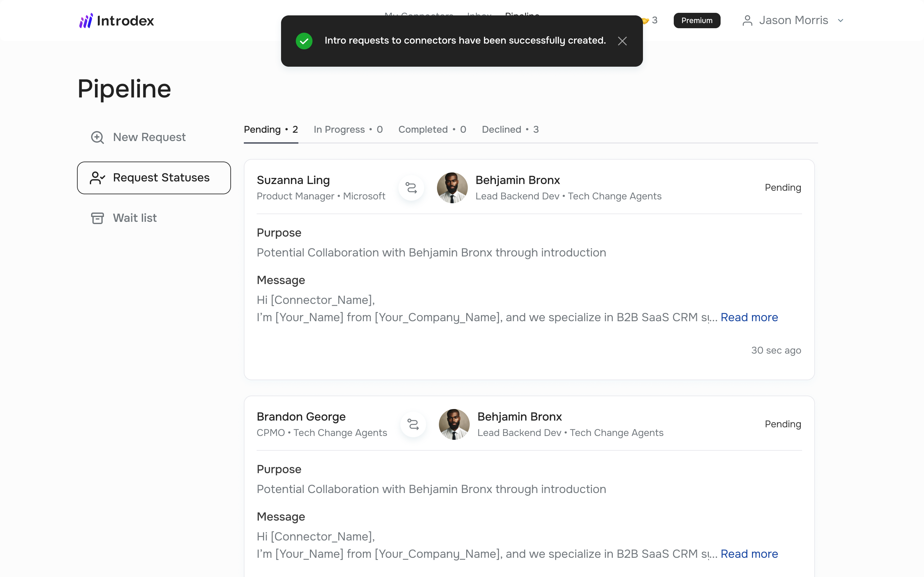Click the user profile icon beside Jason Morris
Screen dimensions: 924x577
click(x=747, y=21)
